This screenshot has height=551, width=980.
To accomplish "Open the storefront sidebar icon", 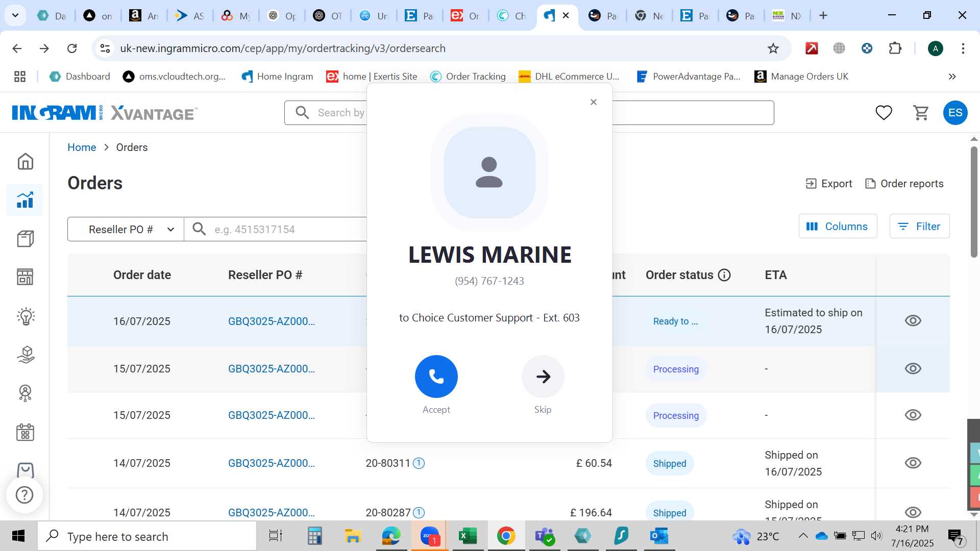I will tap(25, 277).
